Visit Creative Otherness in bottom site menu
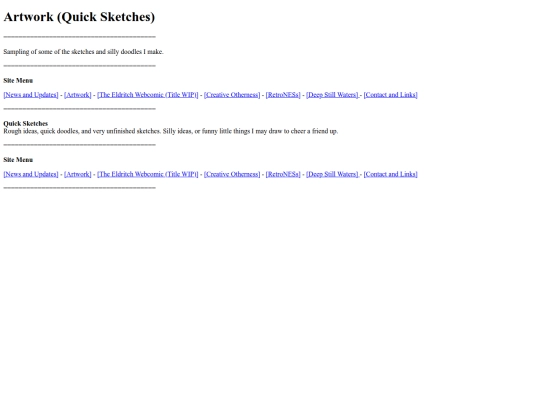 click(232, 174)
